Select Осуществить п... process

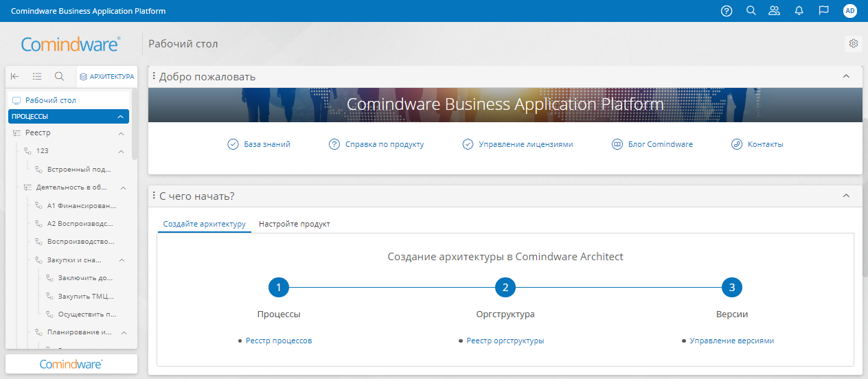pos(87,314)
